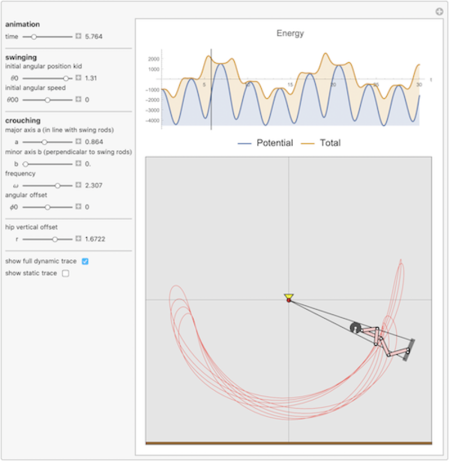
Task: Click the frequency ω slider thumb
Action: pos(58,185)
